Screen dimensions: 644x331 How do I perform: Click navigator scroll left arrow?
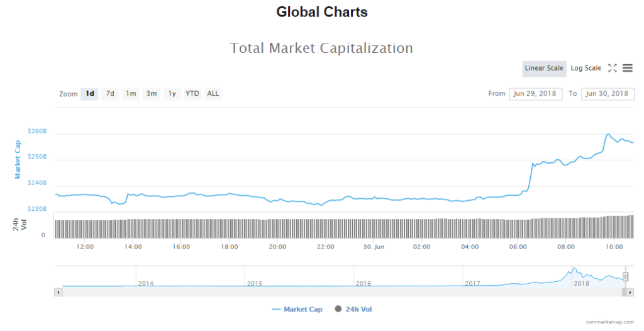tap(58, 292)
